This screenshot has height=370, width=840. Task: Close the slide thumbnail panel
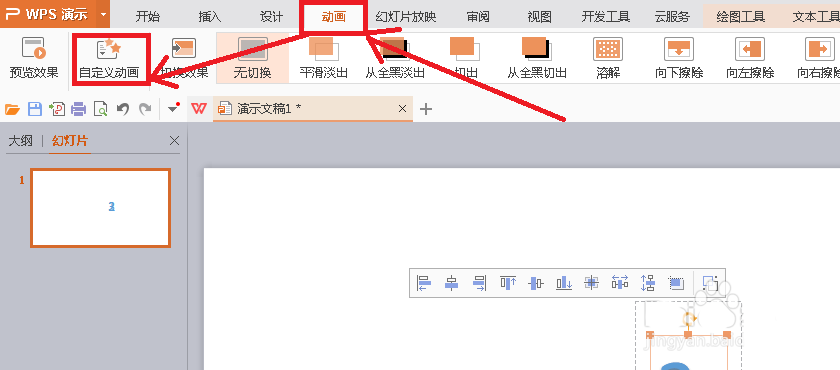pyautogui.click(x=174, y=141)
